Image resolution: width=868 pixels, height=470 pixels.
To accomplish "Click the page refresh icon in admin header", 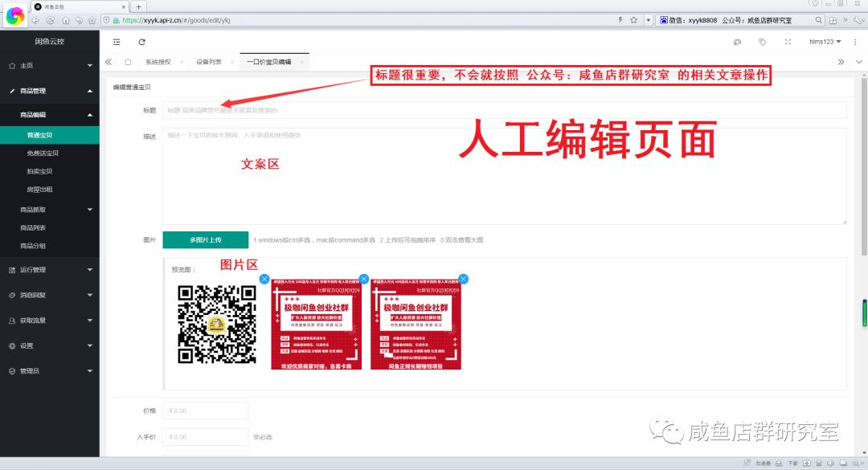I will click(x=142, y=42).
